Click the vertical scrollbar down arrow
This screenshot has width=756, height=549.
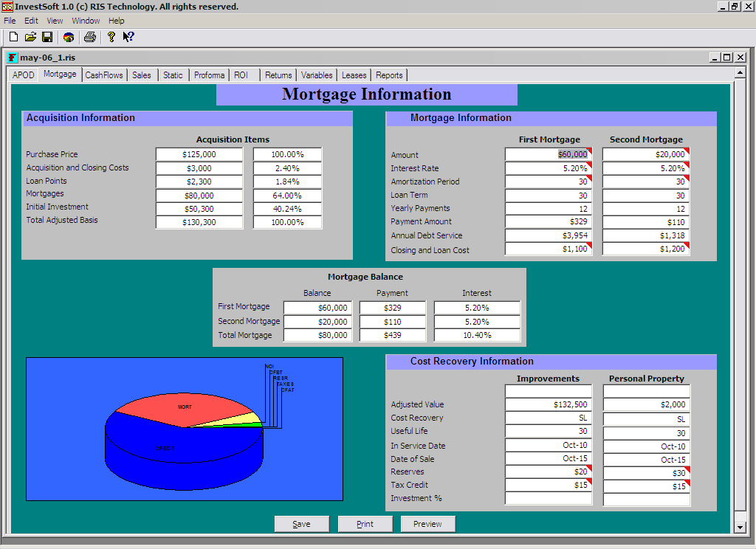[740, 528]
